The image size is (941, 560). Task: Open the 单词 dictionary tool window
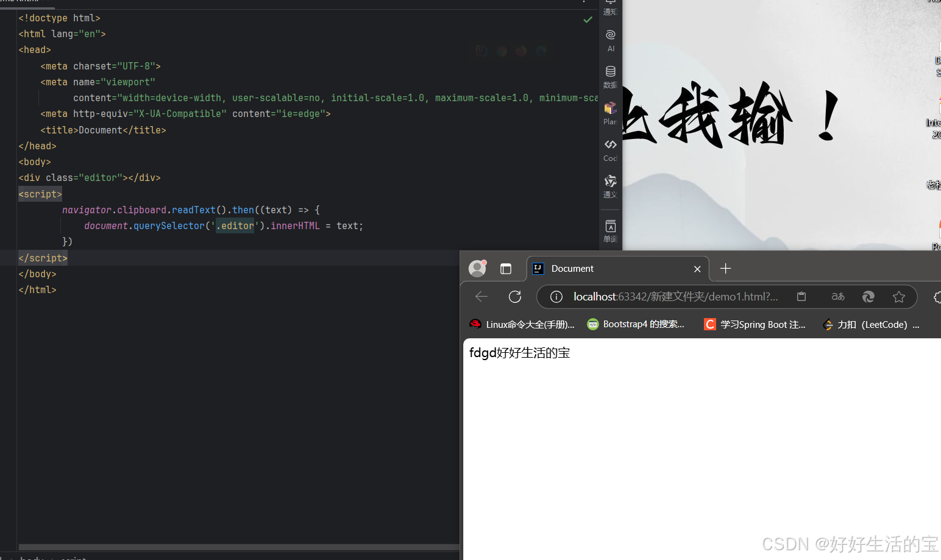coord(611,231)
